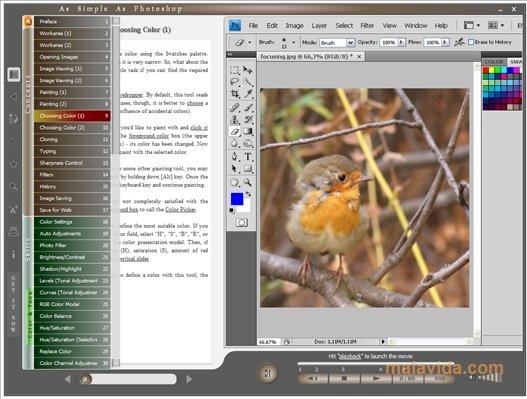The width and height of the screenshot is (527, 399).
Task: Open the Layer menu
Action: tap(319, 26)
